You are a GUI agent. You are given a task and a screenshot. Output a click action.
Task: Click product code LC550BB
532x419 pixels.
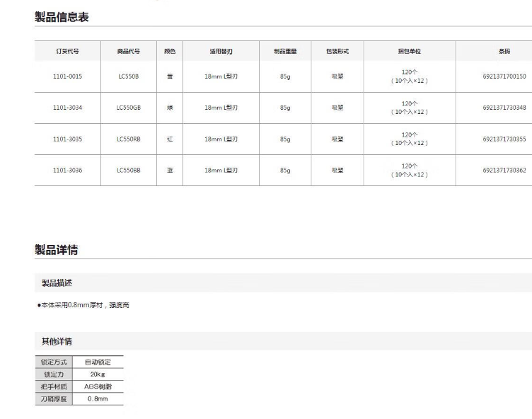(129, 171)
